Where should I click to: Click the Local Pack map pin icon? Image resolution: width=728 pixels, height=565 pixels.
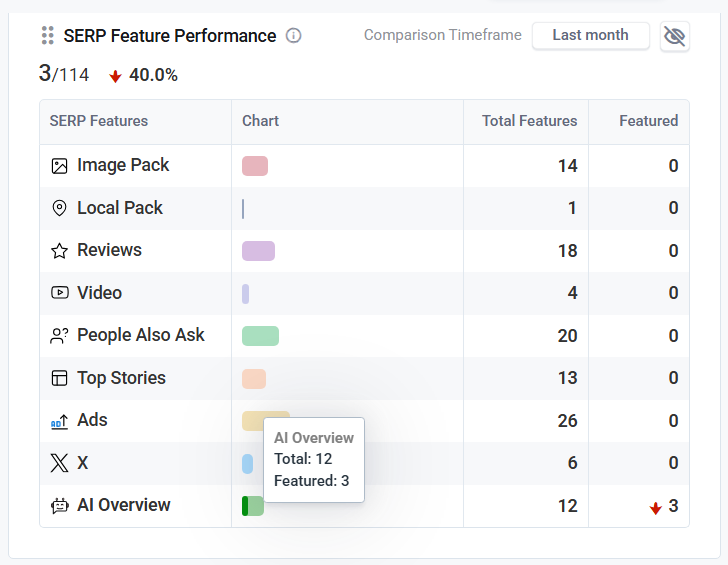pyautogui.click(x=59, y=208)
